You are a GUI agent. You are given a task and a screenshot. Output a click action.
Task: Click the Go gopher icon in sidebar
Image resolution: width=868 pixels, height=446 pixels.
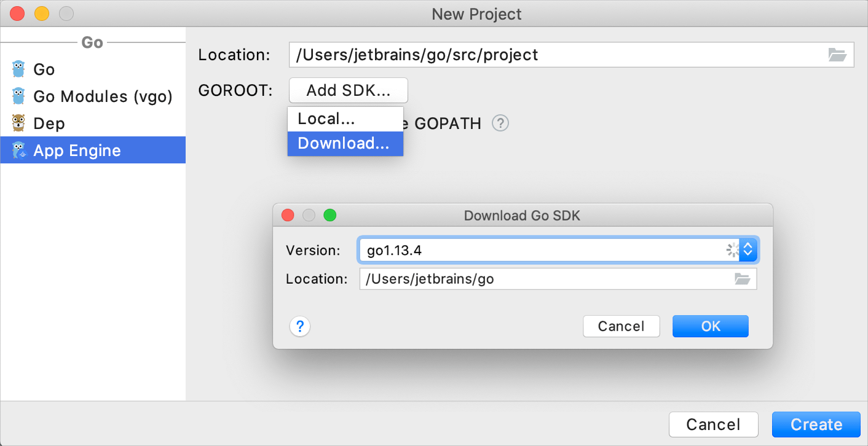[19, 69]
